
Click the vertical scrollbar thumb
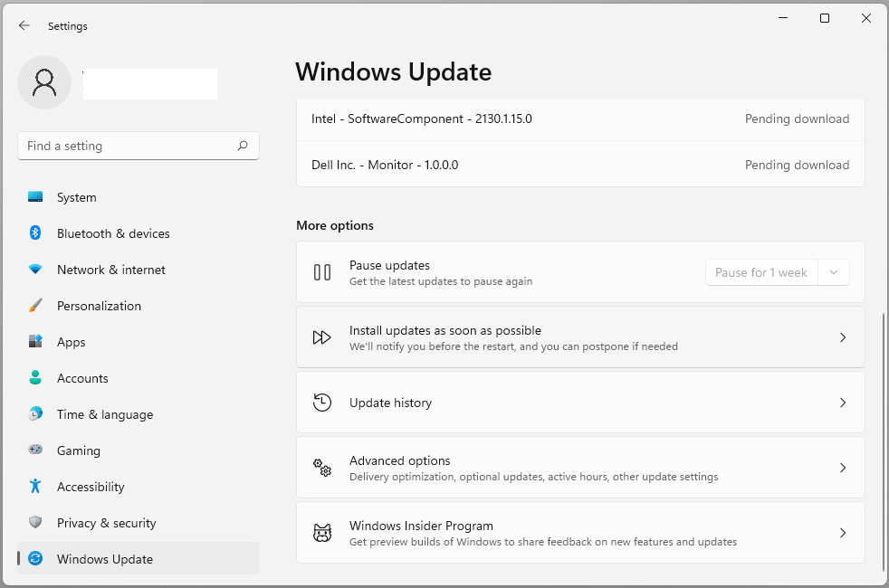(x=884, y=441)
